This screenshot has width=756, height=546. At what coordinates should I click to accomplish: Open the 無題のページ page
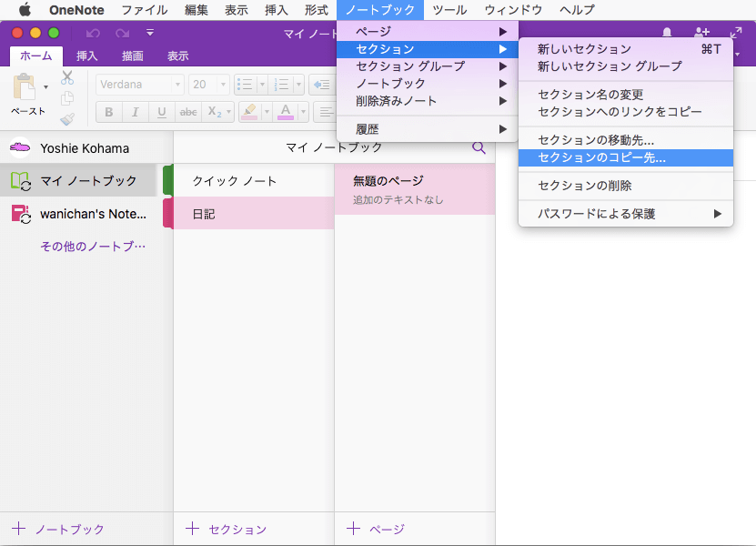coord(415,189)
